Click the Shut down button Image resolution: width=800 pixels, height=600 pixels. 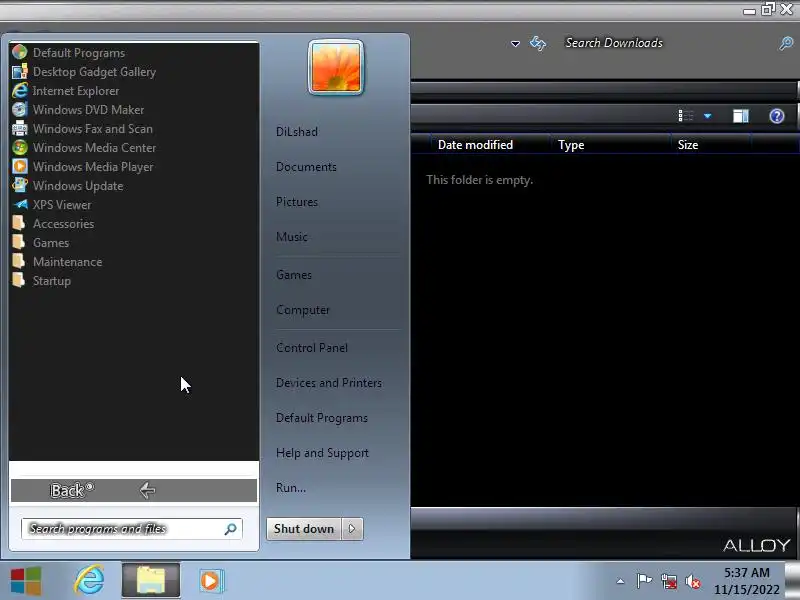click(304, 529)
